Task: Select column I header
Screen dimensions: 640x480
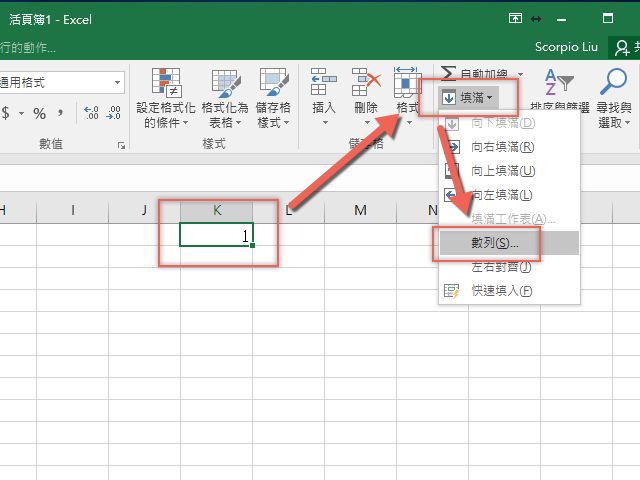Action: tap(73, 211)
